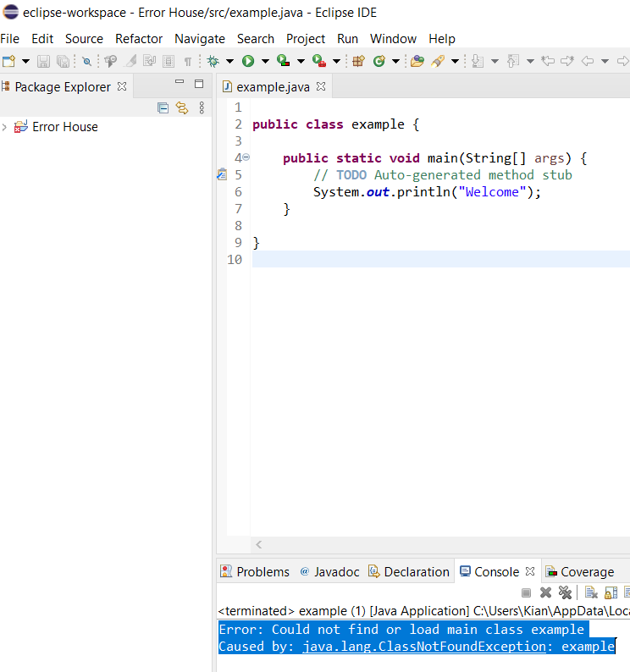Open the Help menu
The height and width of the screenshot is (672, 630).
pyautogui.click(x=442, y=39)
